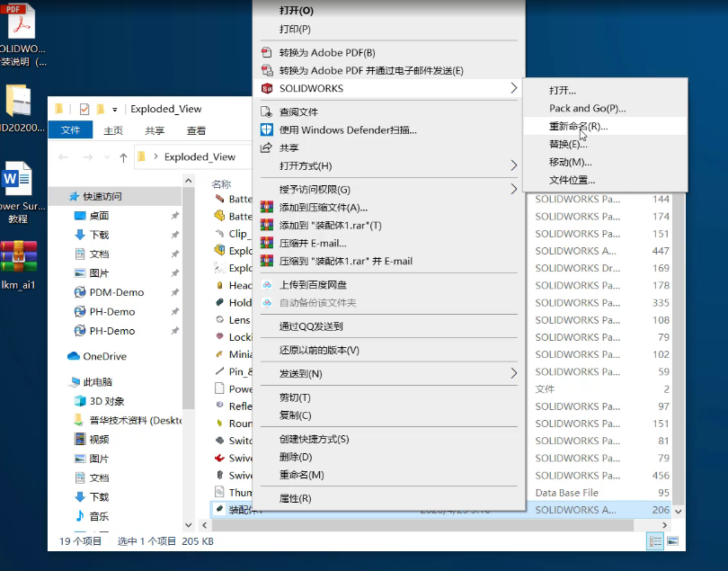728x571 pixels.
Task: Click the 3D 对象 cube icon
Action: click(80, 401)
